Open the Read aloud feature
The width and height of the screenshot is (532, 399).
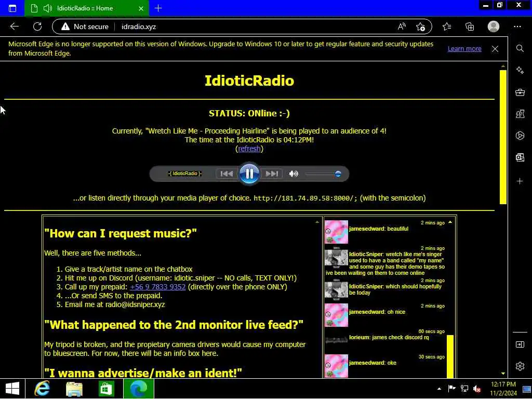402,26
